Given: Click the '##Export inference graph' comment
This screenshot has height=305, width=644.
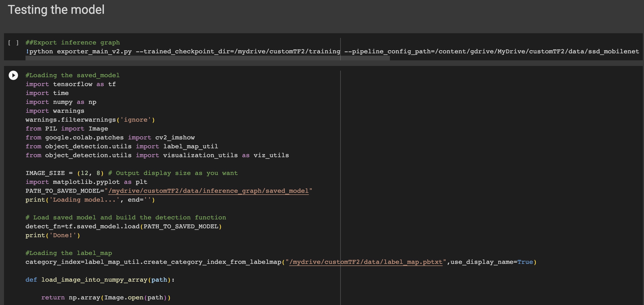Looking at the screenshot, I should (73, 43).
